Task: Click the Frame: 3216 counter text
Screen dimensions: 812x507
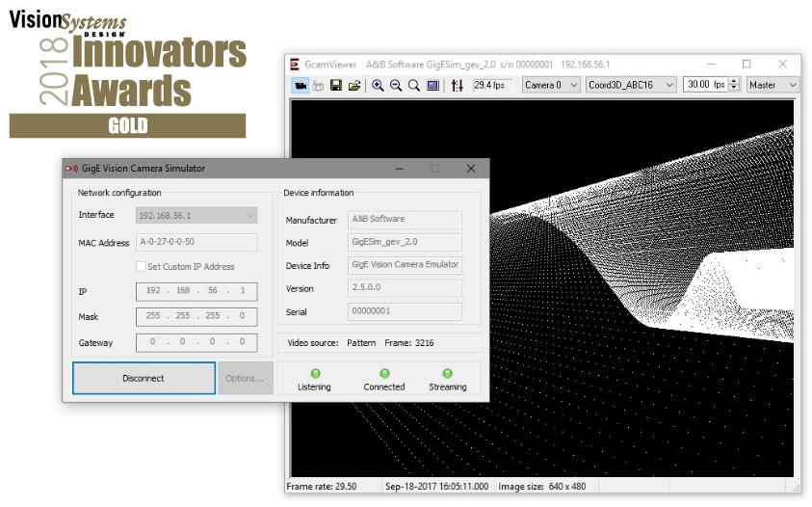Action: (409, 343)
